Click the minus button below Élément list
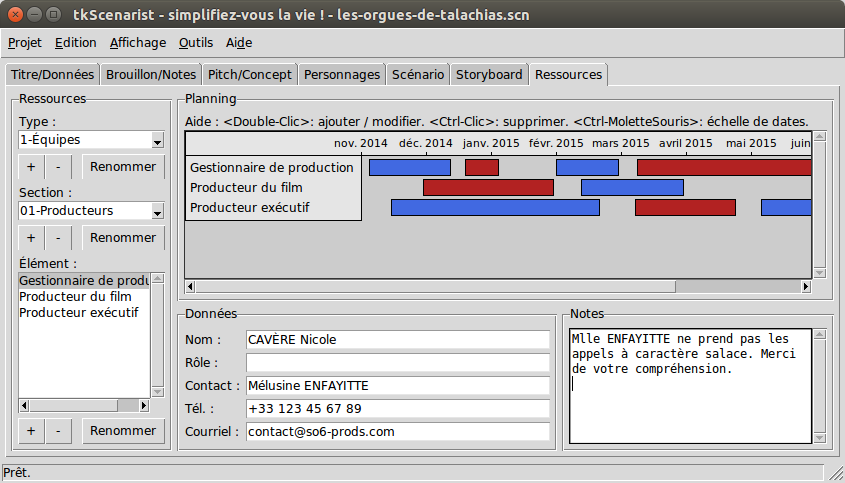This screenshot has height=483, width=845. click(58, 431)
